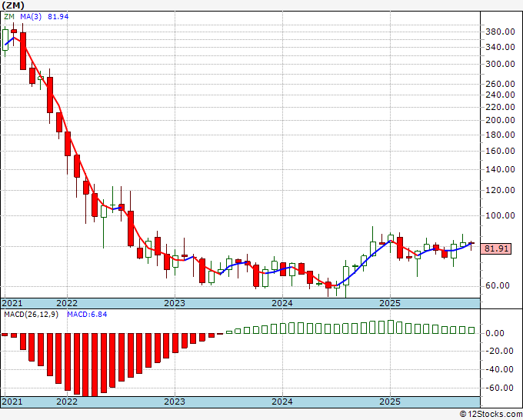Click the 340.00 price axis label
Viewport: 523px width, 420px height.
point(500,47)
